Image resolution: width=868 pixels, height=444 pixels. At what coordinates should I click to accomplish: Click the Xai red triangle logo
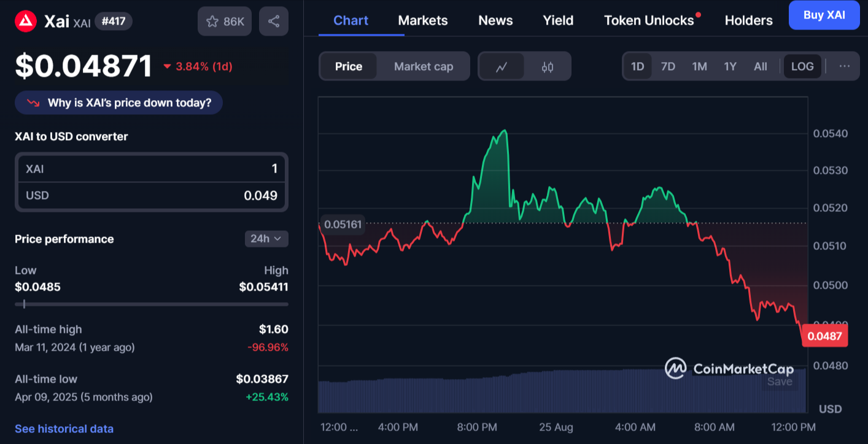pos(26,22)
